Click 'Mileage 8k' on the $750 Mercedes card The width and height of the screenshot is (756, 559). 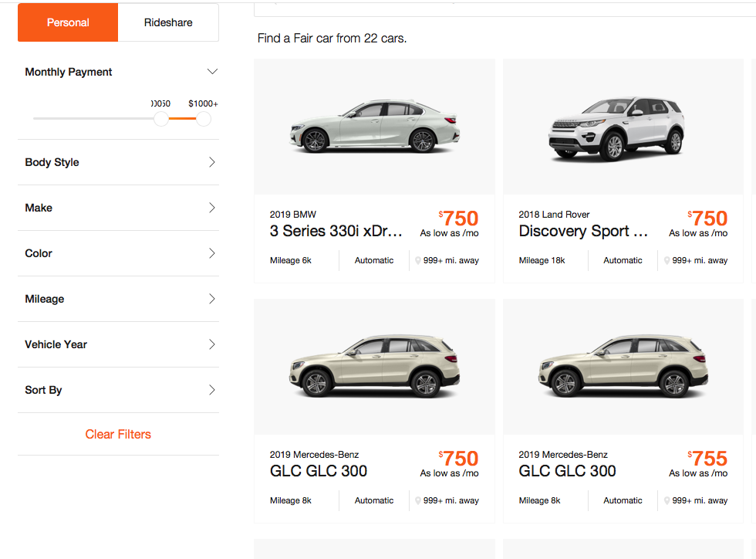[x=291, y=500]
